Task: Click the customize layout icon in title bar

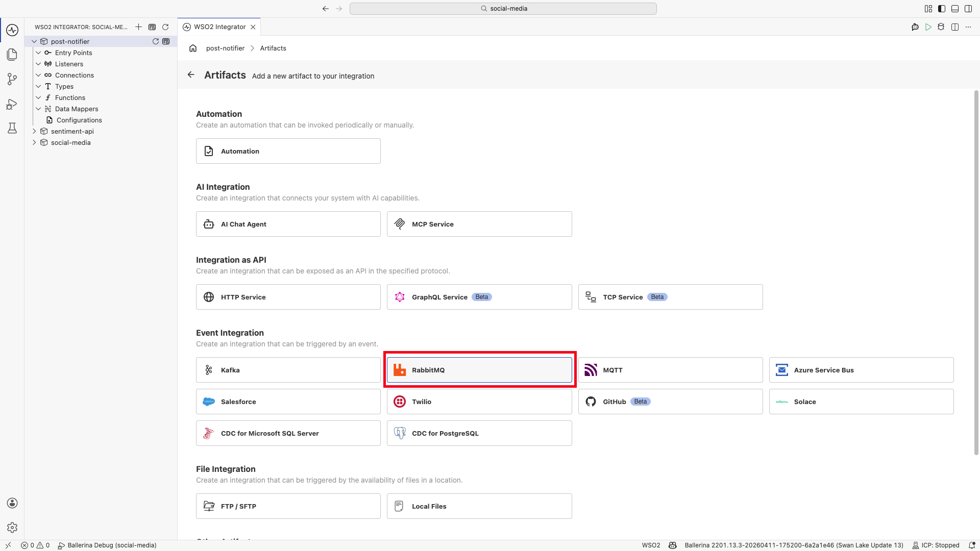Action: (x=928, y=9)
